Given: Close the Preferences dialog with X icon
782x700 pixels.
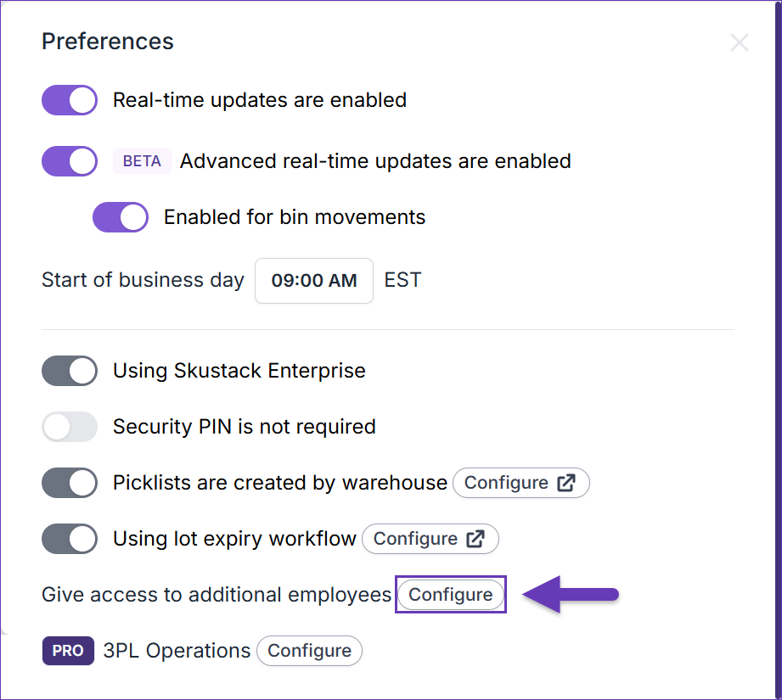Looking at the screenshot, I should click(x=739, y=42).
